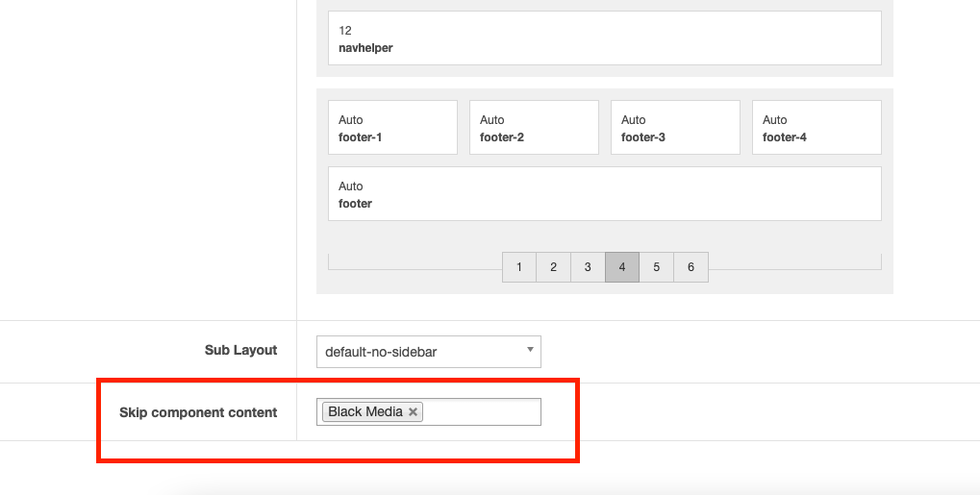Open the Sub Layout dropdown
This screenshot has width=980, height=495.
[x=530, y=351]
